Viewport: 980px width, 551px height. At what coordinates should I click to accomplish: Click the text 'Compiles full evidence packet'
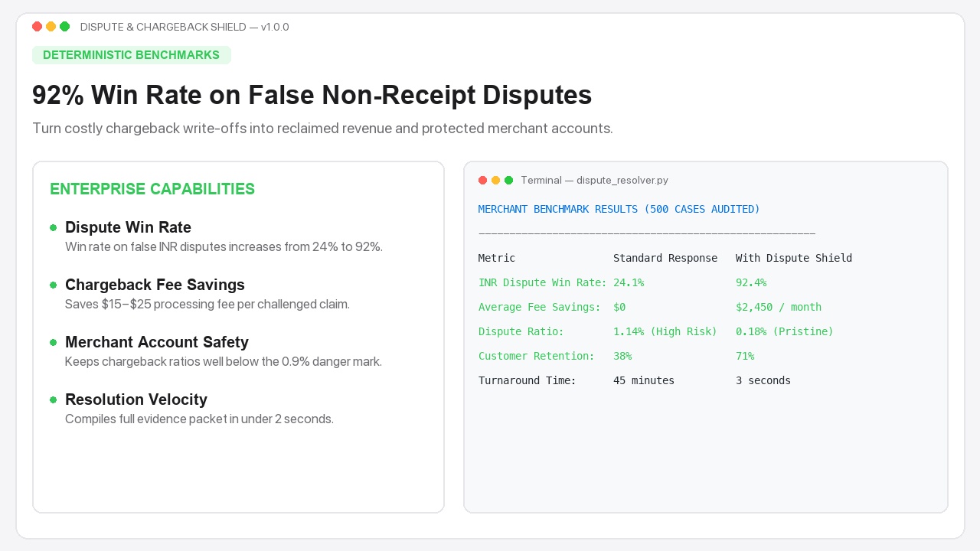pyautogui.click(x=199, y=419)
